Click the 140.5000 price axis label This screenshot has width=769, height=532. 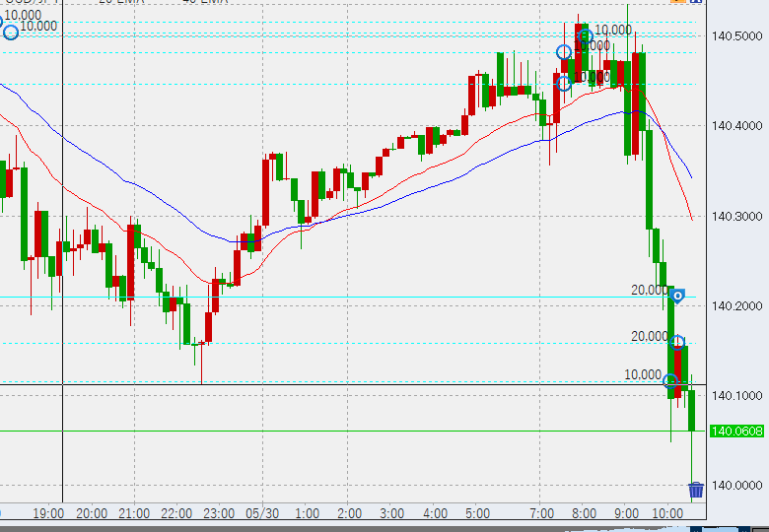[x=735, y=36]
